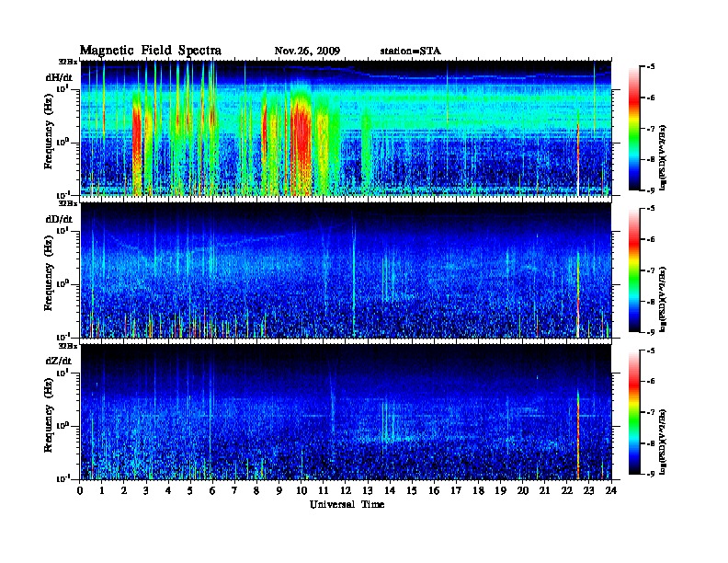Click the "-6" value on dZ/dt color scale
This screenshot has width=728, height=563.
click(x=651, y=381)
